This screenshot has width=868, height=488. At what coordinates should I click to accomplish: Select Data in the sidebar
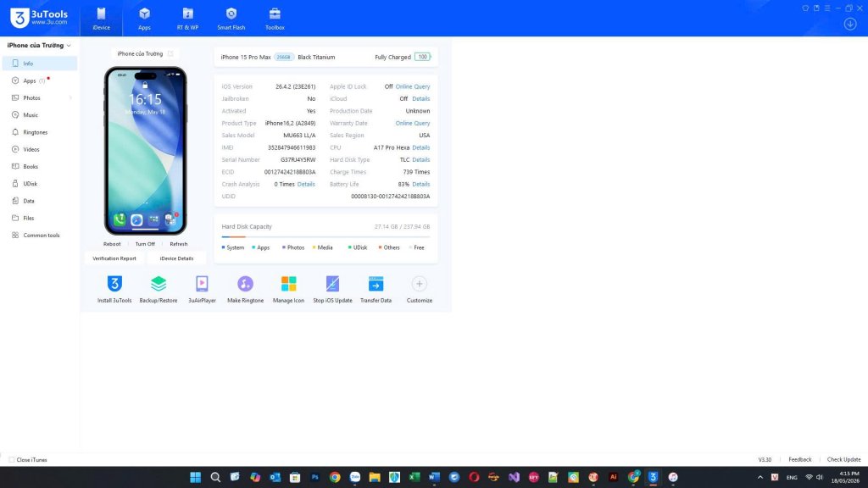(x=40, y=201)
